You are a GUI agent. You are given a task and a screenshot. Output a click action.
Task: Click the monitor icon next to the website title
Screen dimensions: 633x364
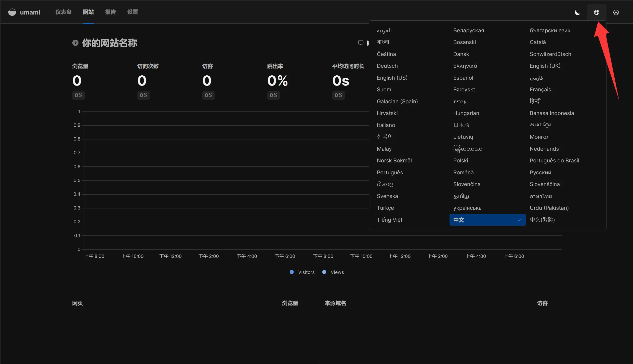[361, 43]
